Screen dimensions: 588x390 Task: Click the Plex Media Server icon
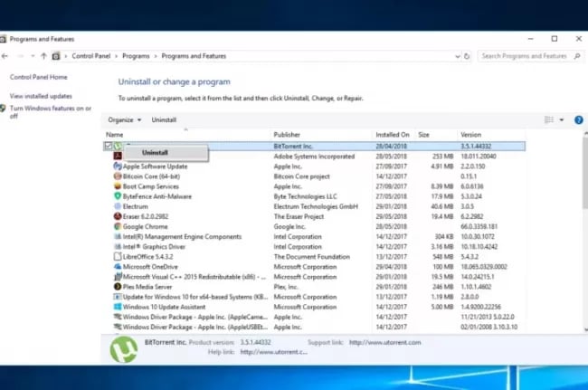pyautogui.click(x=118, y=287)
